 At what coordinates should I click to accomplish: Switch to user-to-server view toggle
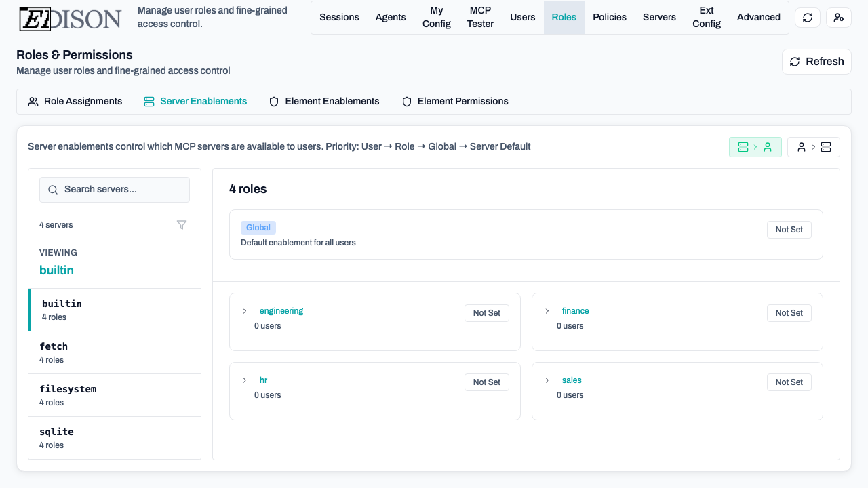click(x=813, y=147)
